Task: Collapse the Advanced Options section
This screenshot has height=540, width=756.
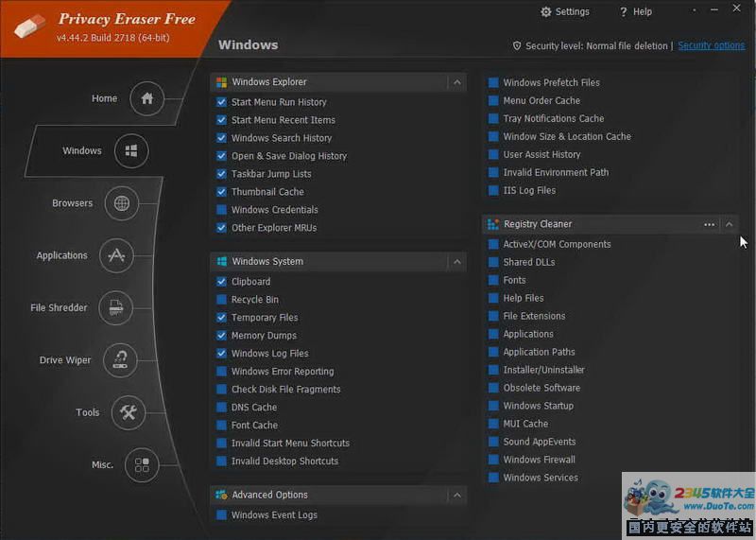Action: pos(457,496)
